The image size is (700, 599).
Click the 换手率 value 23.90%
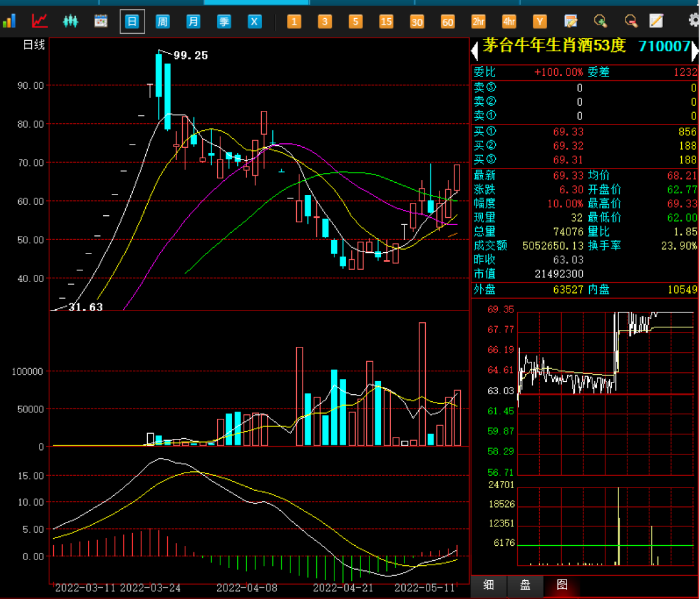pos(679,246)
